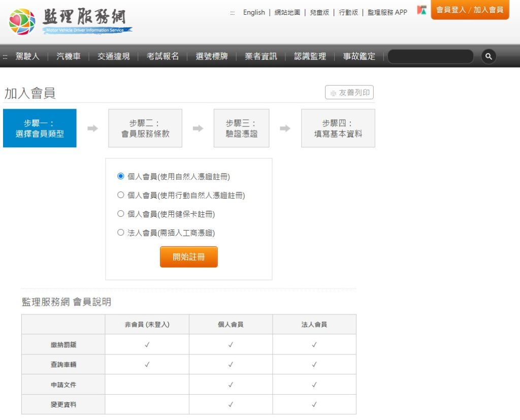Select 個人會員 using 行動自然人憑證 option
This screenshot has height=420, width=520.
[x=121, y=195]
